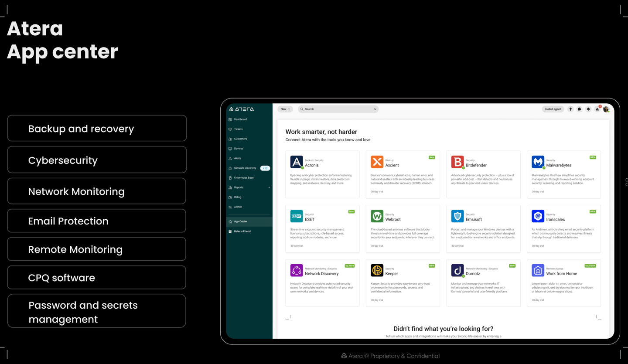
Task: Click the Devices sidebar icon
Action: 230,149
